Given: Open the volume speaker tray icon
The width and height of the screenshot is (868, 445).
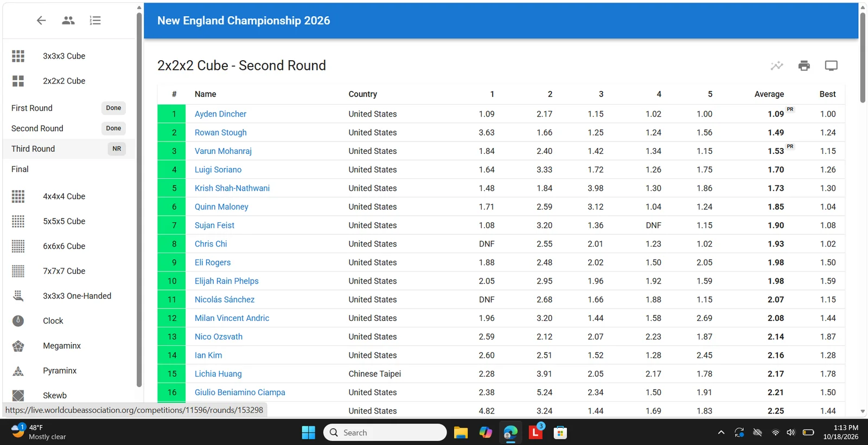Looking at the screenshot, I should coord(791,433).
